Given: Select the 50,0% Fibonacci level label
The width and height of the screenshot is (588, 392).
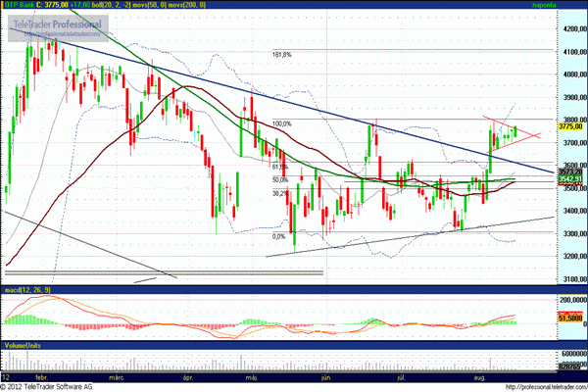Looking at the screenshot, I should 279,180.
